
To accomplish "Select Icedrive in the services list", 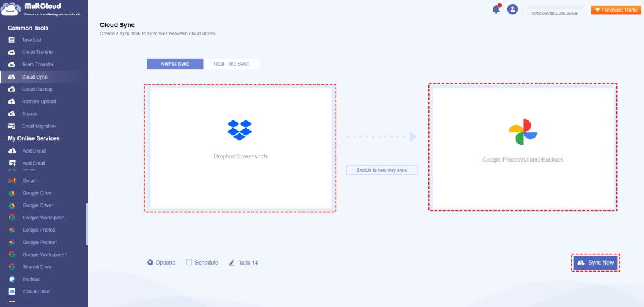I will [31, 279].
